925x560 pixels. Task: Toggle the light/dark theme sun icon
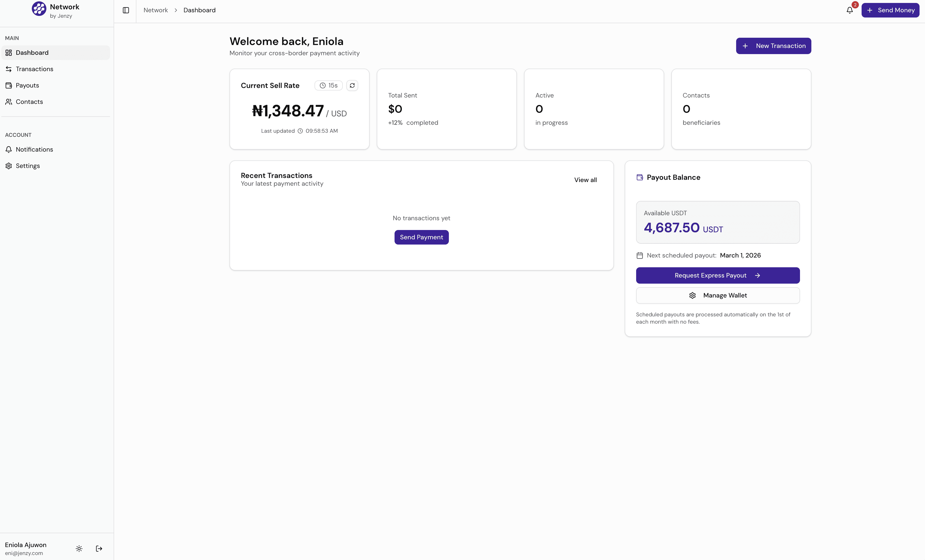(79, 548)
